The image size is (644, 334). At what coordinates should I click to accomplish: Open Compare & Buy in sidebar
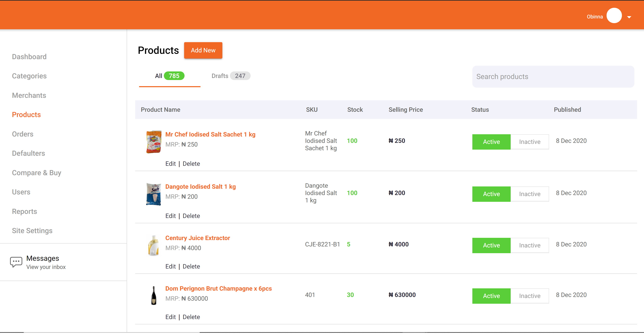[36, 173]
